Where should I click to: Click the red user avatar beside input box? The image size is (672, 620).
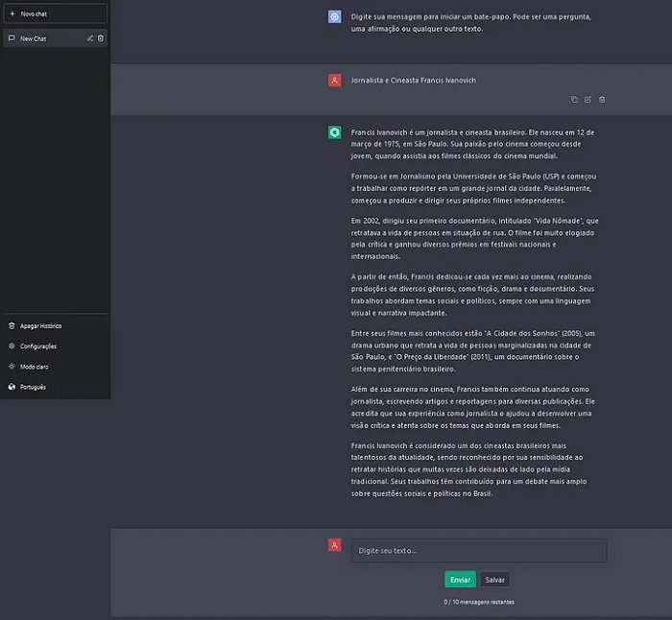(x=334, y=545)
